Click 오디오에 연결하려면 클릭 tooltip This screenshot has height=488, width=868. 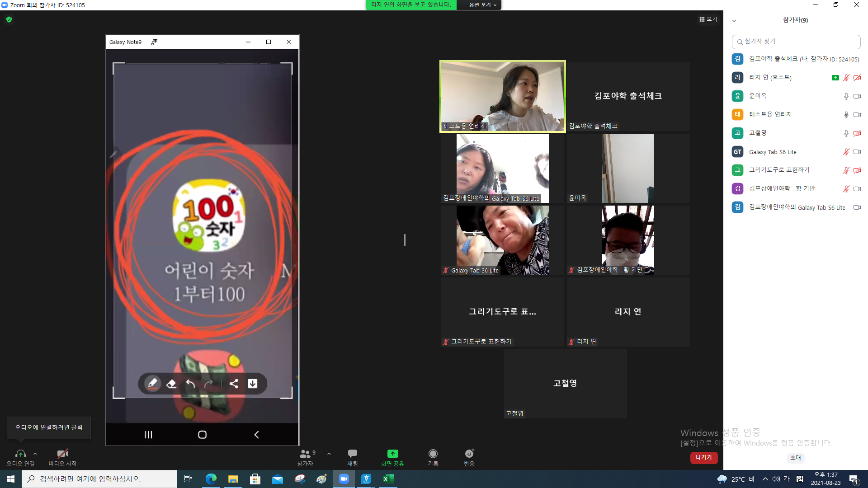pos(49,427)
